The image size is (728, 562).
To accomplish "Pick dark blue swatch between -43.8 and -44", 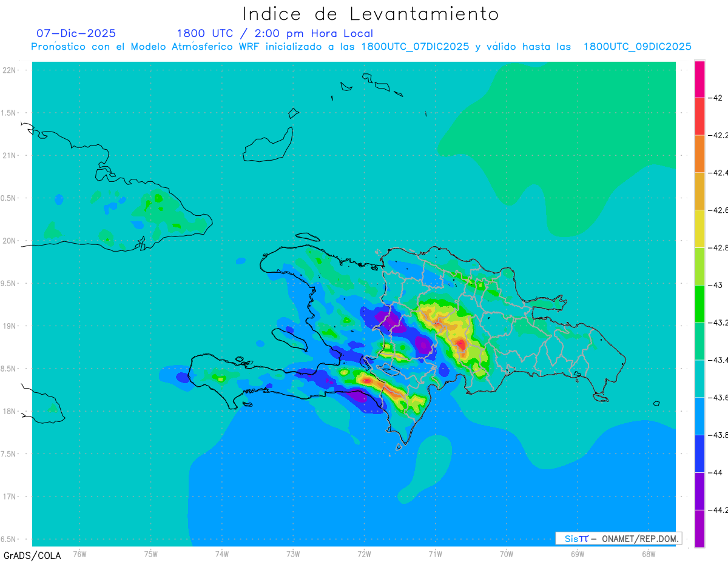I will tap(699, 454).
